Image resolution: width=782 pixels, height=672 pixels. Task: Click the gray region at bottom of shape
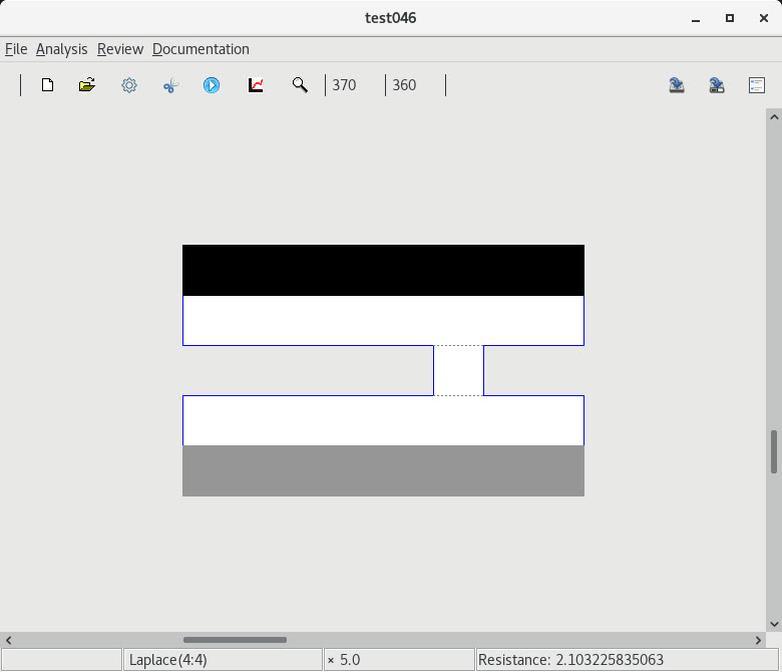tap(383, 471)
